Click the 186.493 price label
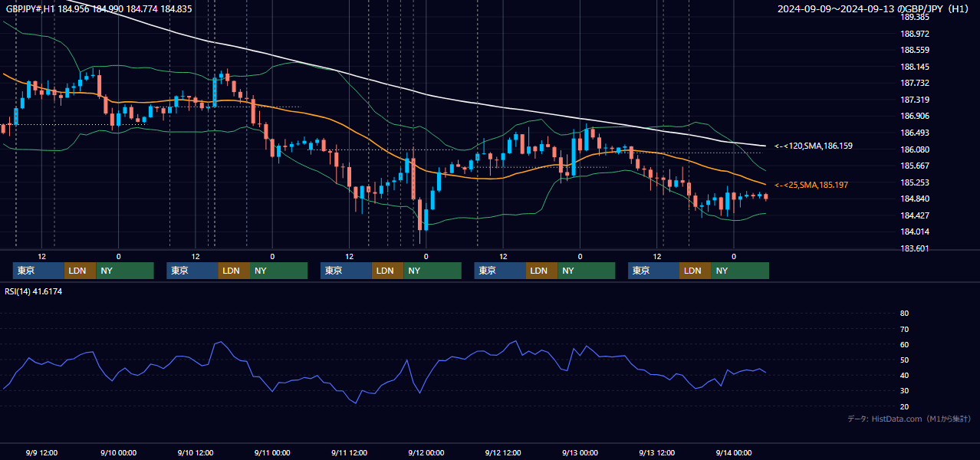 tap(914, 133)
